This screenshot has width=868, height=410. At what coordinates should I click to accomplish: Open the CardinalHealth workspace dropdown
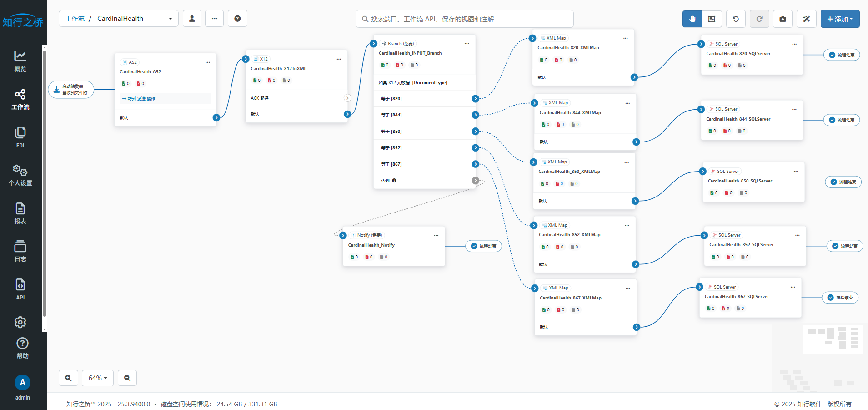170,19
